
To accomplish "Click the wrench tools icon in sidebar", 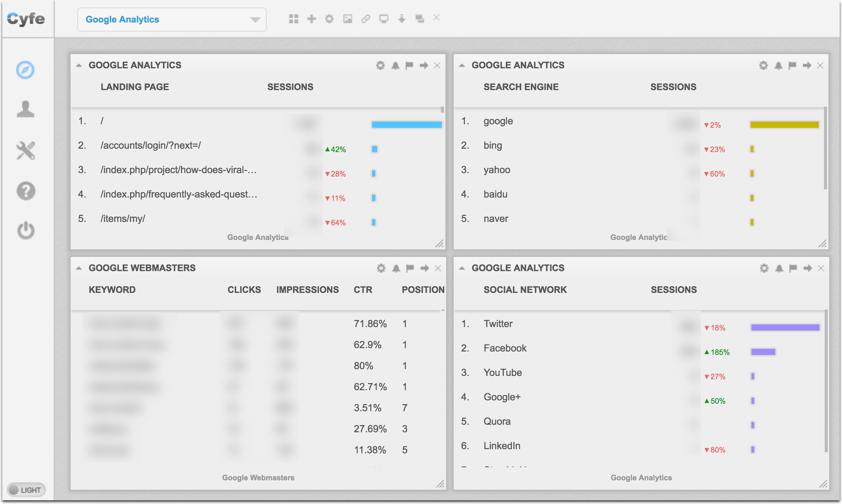I will coord(25,150).
